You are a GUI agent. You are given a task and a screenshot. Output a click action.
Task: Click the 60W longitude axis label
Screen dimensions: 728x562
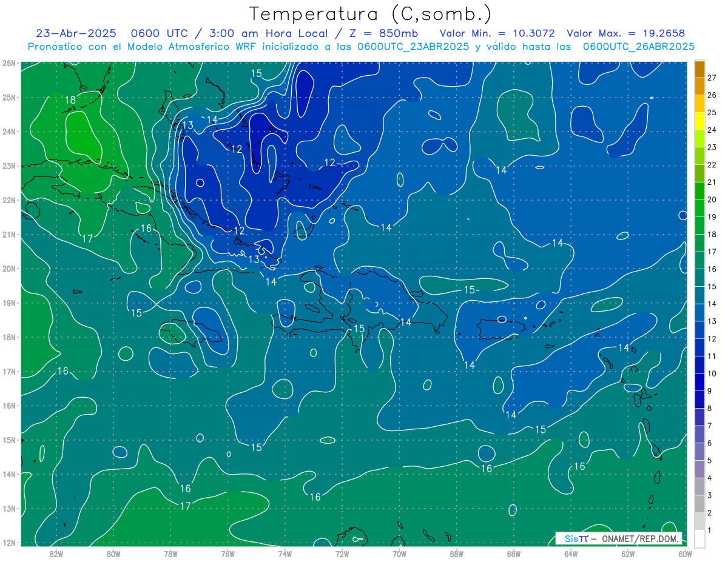686,554
